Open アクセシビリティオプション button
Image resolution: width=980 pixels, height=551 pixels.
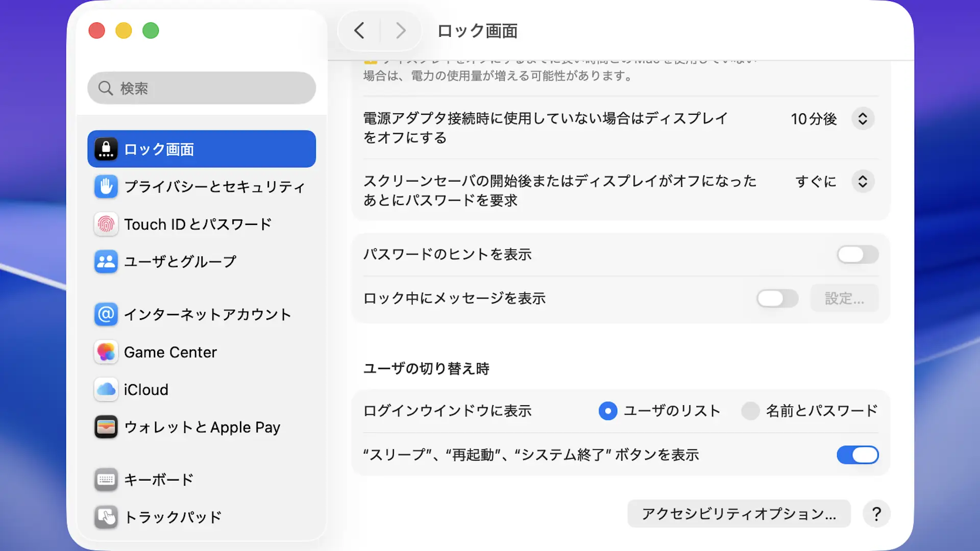739,514
